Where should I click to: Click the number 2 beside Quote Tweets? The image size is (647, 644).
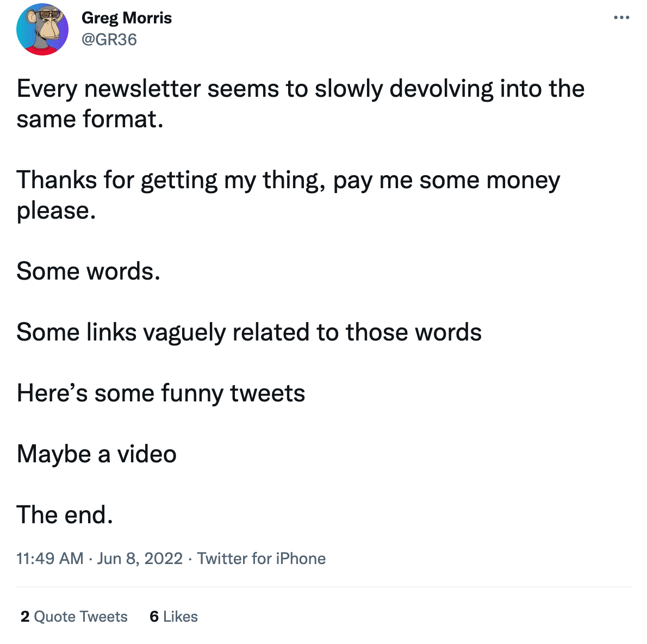[x=25, y=616]
